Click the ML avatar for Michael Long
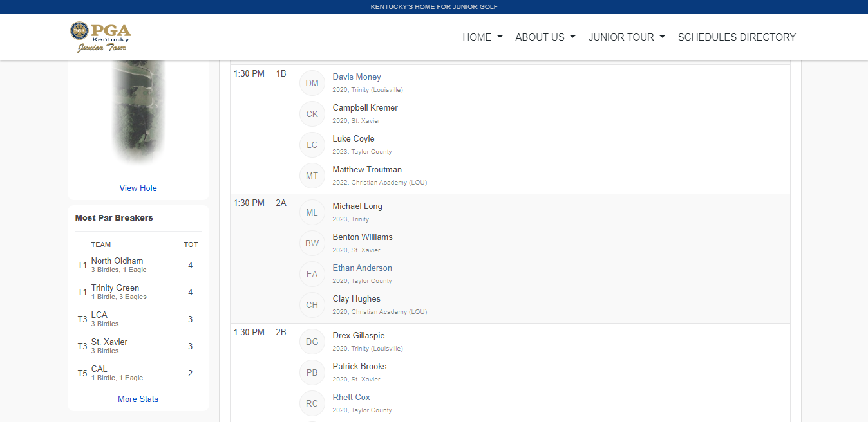This screenshot has height=422, width=868. click(312, 212)
